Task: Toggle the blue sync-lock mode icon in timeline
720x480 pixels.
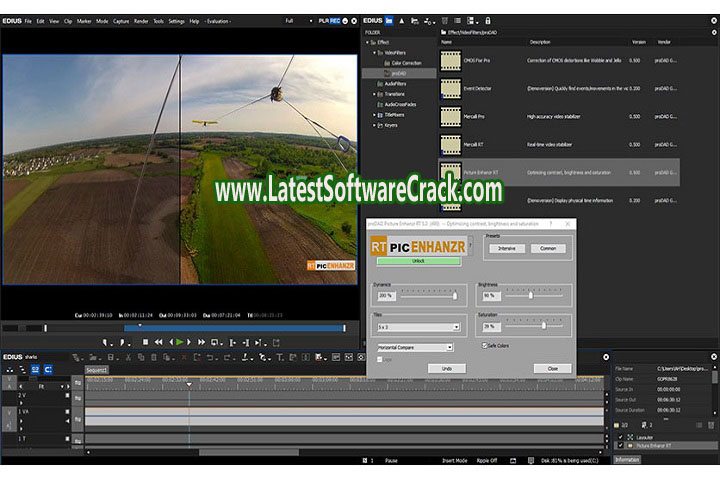Action: 35,369
